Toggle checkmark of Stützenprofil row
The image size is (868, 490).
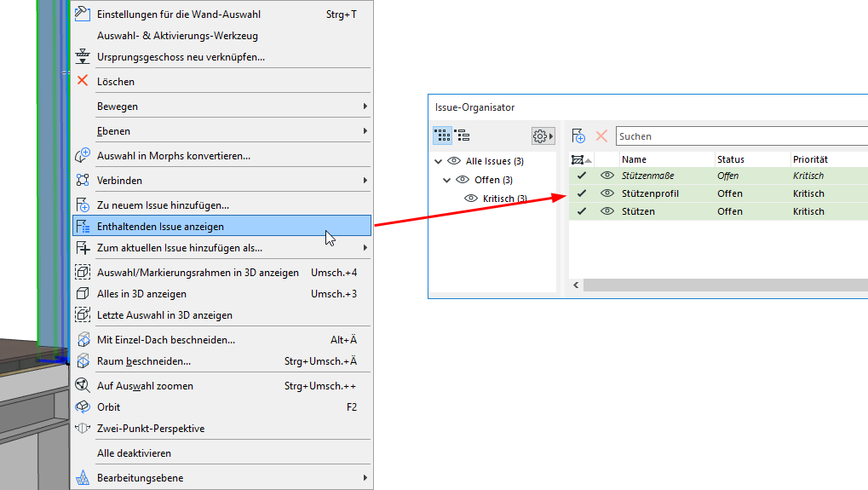coord(581,193)
